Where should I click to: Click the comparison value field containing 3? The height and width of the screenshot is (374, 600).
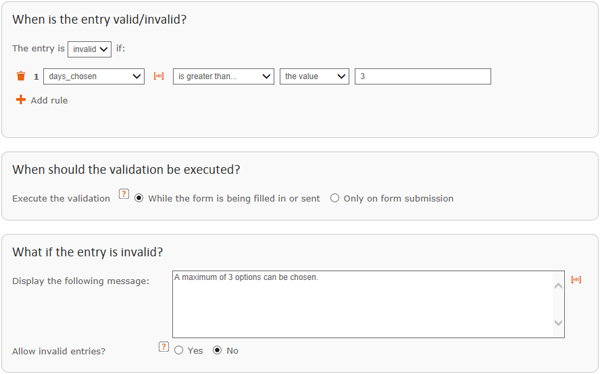click(423, 76)
